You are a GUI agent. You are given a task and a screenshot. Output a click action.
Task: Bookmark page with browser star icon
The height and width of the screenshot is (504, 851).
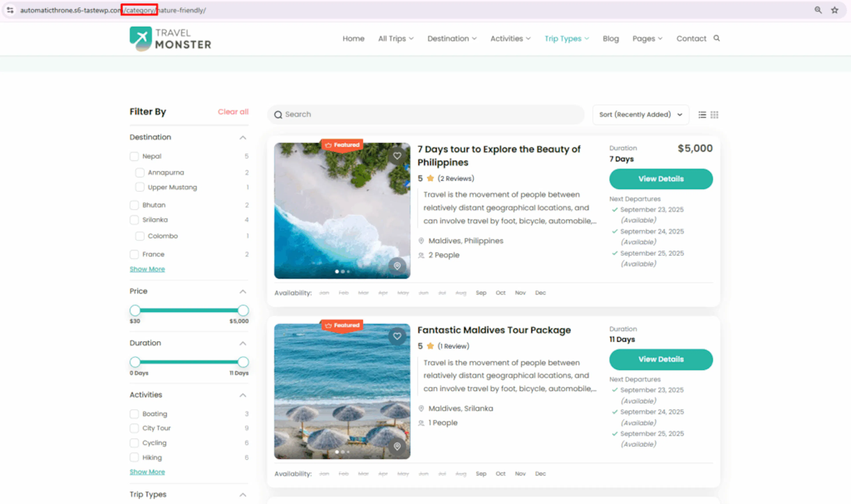[835, 10]
